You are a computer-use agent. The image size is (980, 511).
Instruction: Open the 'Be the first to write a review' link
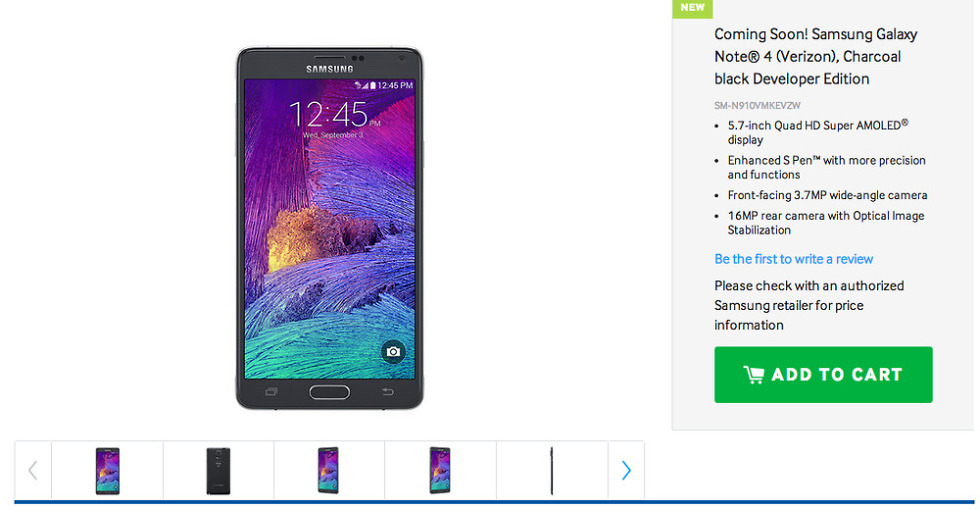coord(794,259)
